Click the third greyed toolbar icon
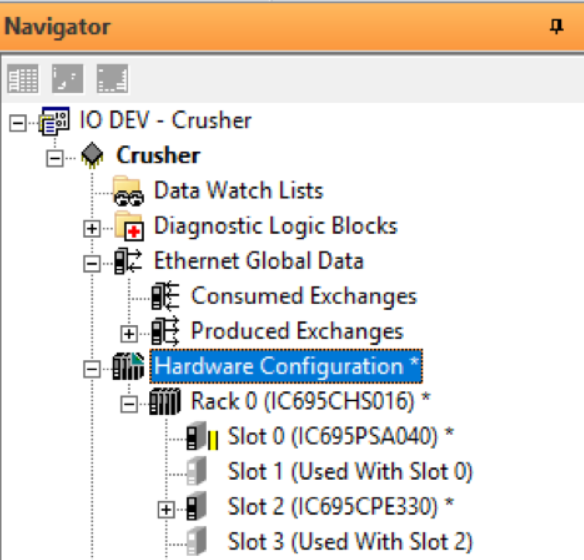584x560 pixels. pos(112,79)
